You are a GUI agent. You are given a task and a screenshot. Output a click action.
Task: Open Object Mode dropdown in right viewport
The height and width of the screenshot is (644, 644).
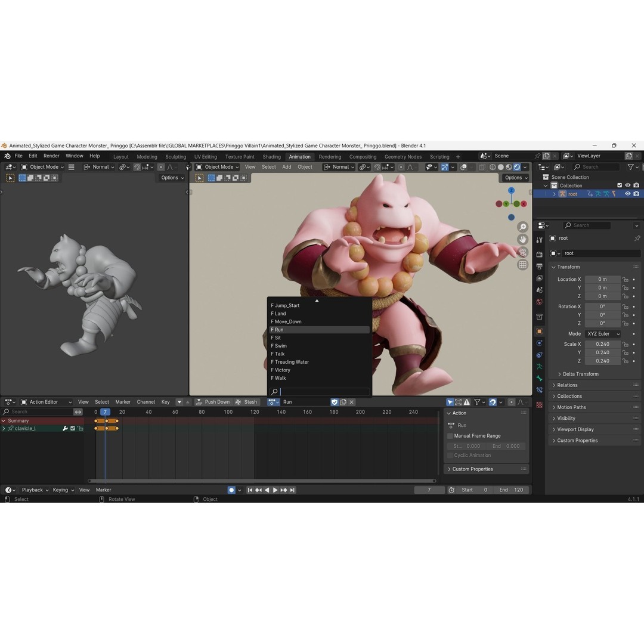point(217,167)
